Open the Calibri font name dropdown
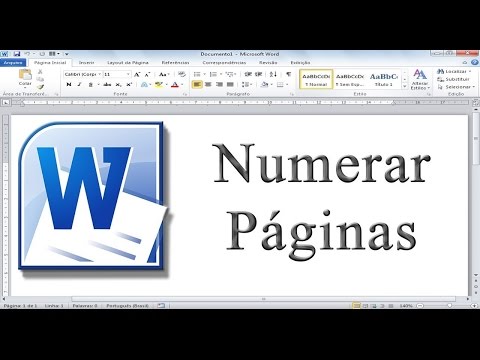This screenshot has height=360, width=480. coord(99,74)
